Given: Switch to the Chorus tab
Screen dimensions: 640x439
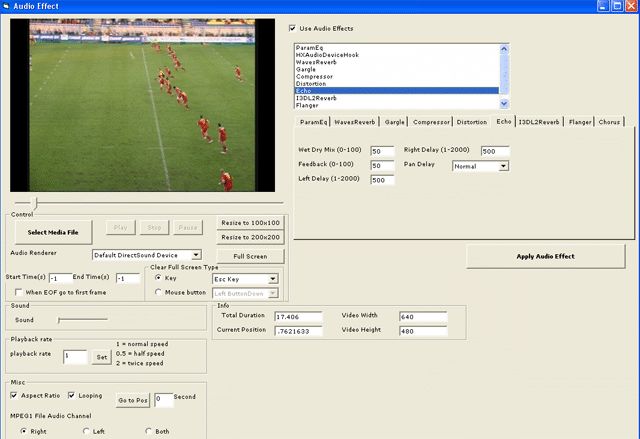Looking at the screenshot, I should [609, 122].
